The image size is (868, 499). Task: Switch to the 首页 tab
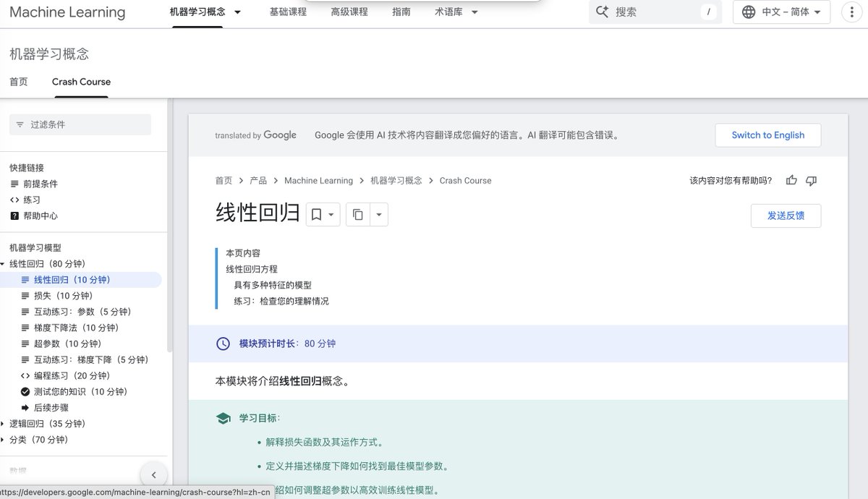19,82
